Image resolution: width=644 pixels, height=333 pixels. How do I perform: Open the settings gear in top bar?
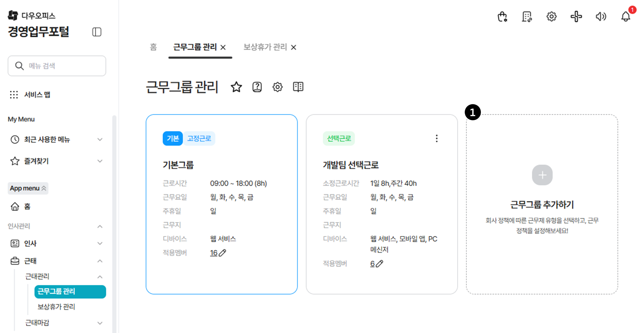[x=551, y=16]
